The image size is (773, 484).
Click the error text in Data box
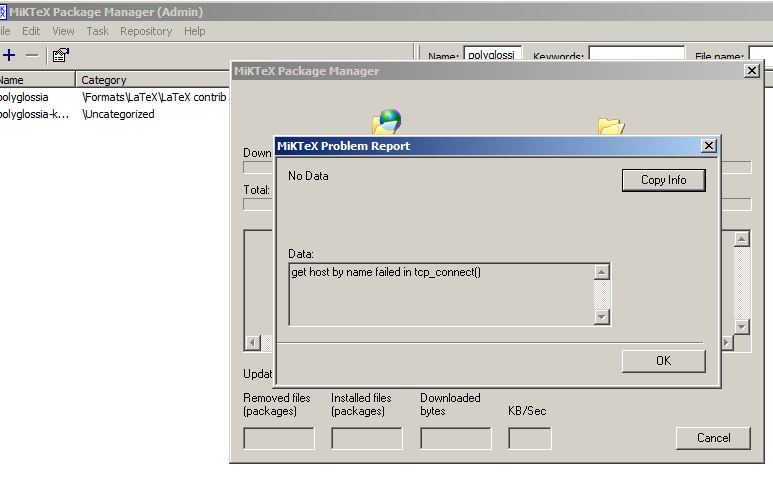coord(386,272)
